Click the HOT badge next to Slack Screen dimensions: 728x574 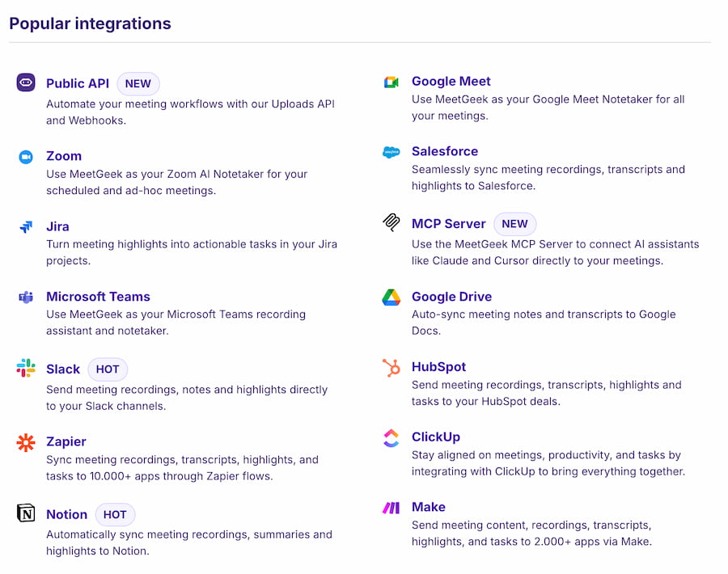[x=108, y=369]
